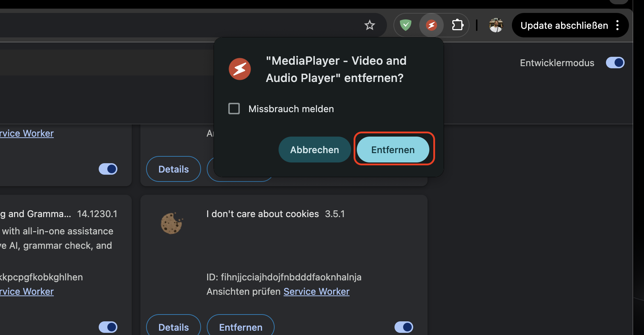Open the Chrome profile avatar
Viewport: 644px width, 335px height.
(x=496, y=25)
